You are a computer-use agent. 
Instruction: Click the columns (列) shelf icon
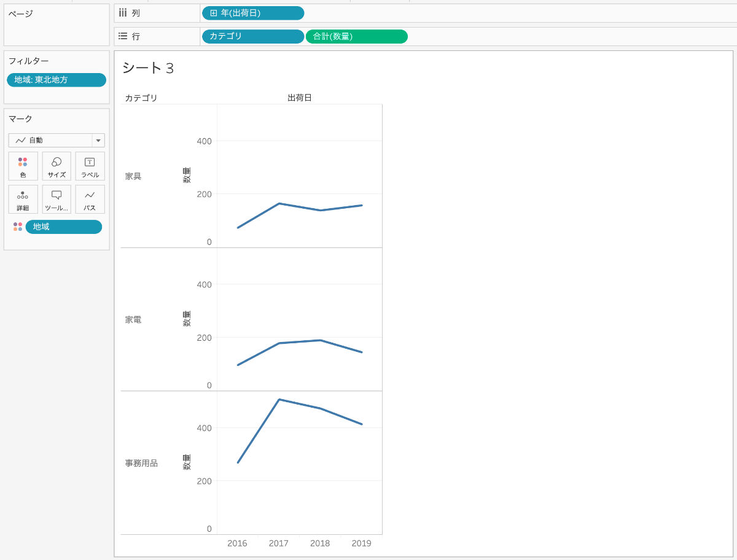point(123,13)
